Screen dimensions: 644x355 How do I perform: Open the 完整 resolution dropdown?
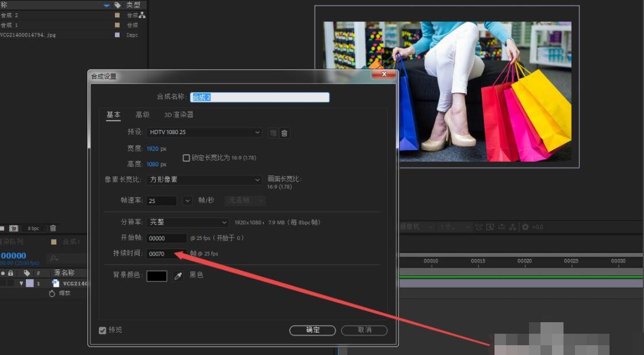(x=187, y=222)
